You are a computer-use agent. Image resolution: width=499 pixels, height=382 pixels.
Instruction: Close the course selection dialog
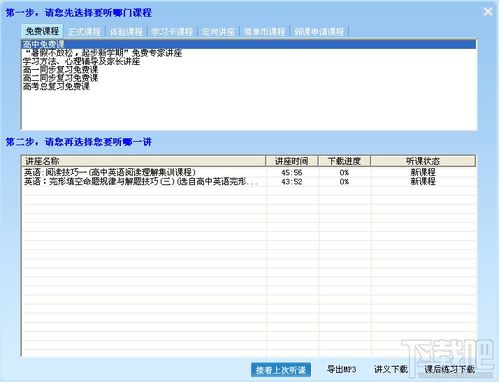point(488,12)
